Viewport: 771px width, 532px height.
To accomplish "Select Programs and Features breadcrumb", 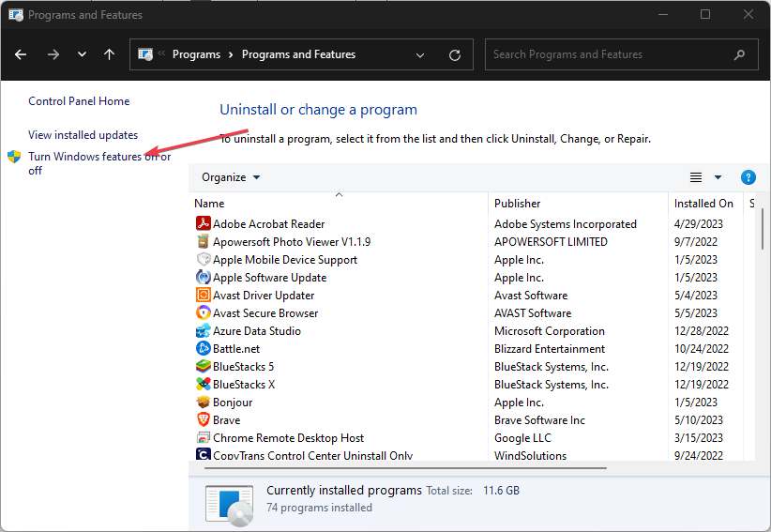I will tap(298, 54).
